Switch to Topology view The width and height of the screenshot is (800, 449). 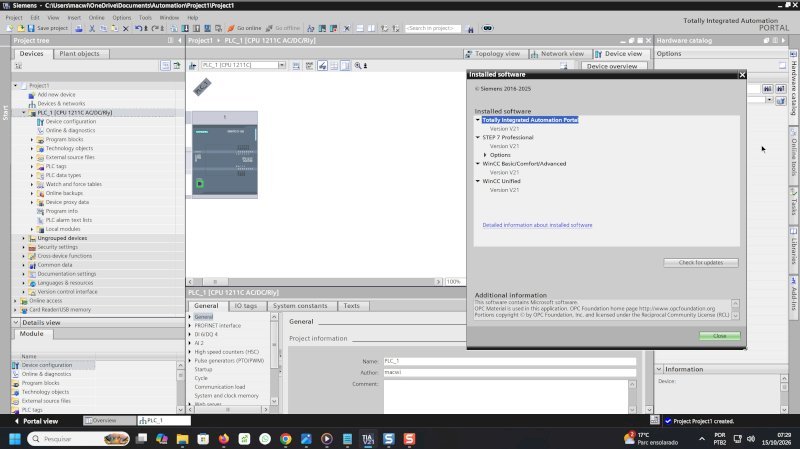coord(492,54)
